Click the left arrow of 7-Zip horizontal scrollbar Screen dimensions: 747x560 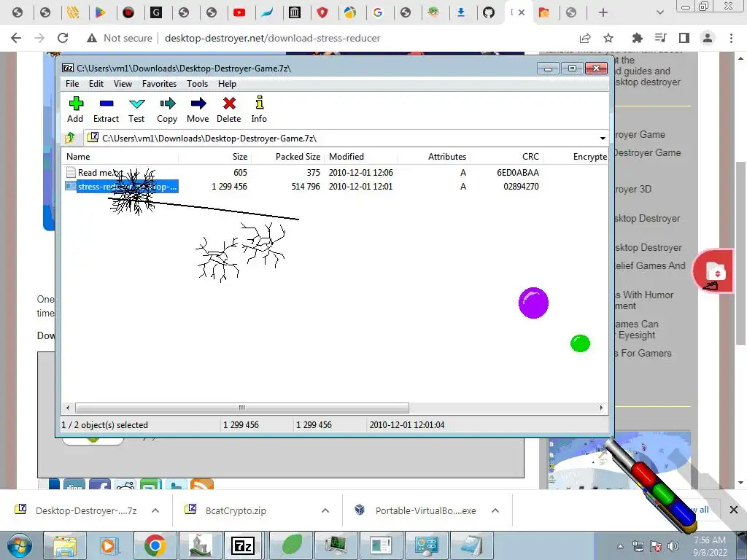click(68, 408)
